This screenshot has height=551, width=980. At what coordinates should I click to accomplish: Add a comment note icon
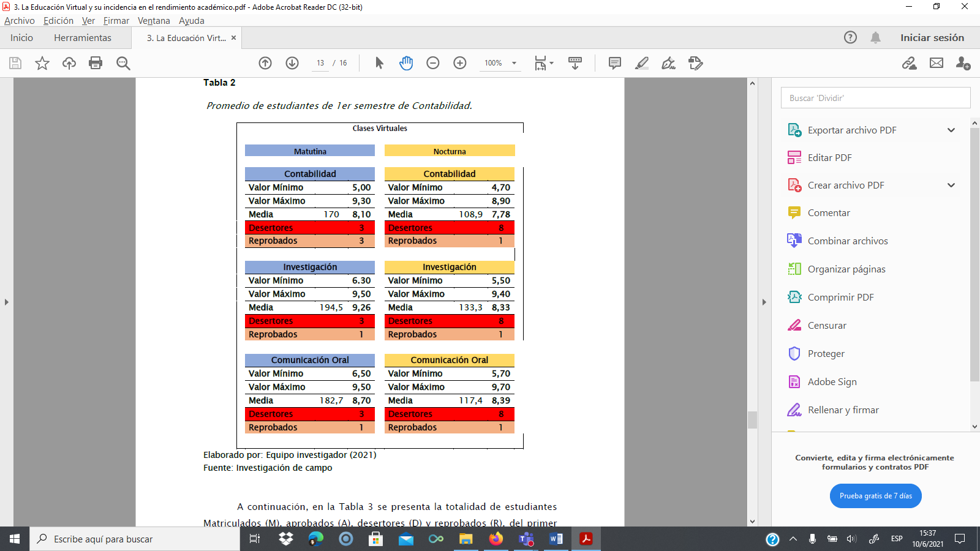click(615, 63)
